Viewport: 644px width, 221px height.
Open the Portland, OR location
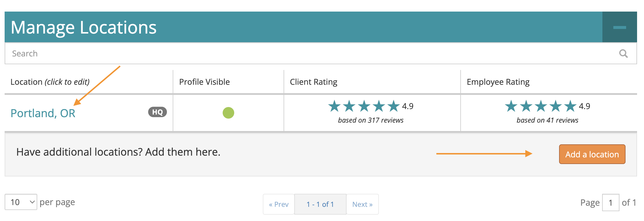[43, 113]
